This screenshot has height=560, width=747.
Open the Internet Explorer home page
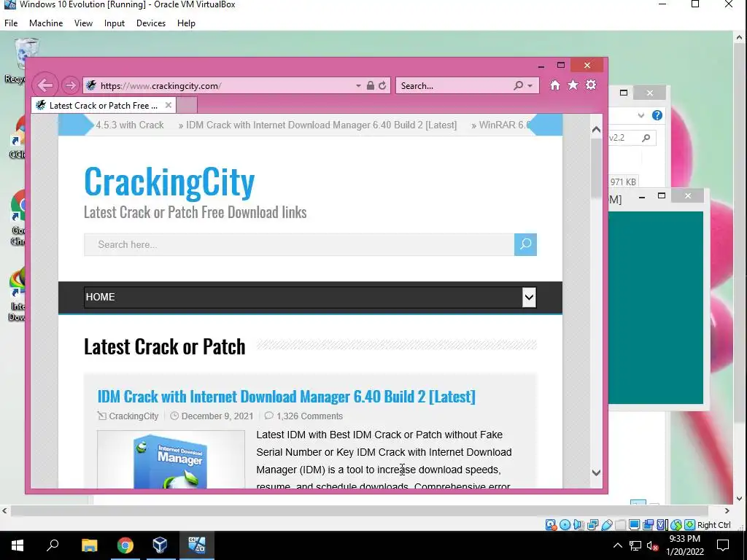pos(554,85)
